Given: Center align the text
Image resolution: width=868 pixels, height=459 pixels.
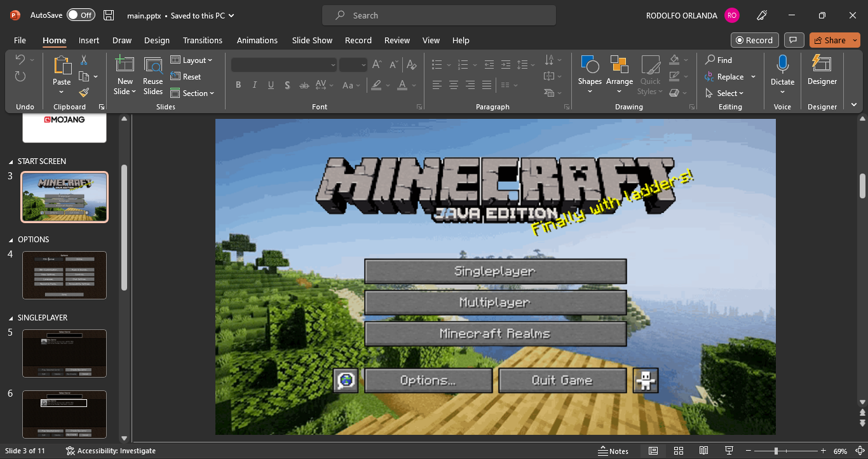Looking at the screenshot, I should 454,85.
